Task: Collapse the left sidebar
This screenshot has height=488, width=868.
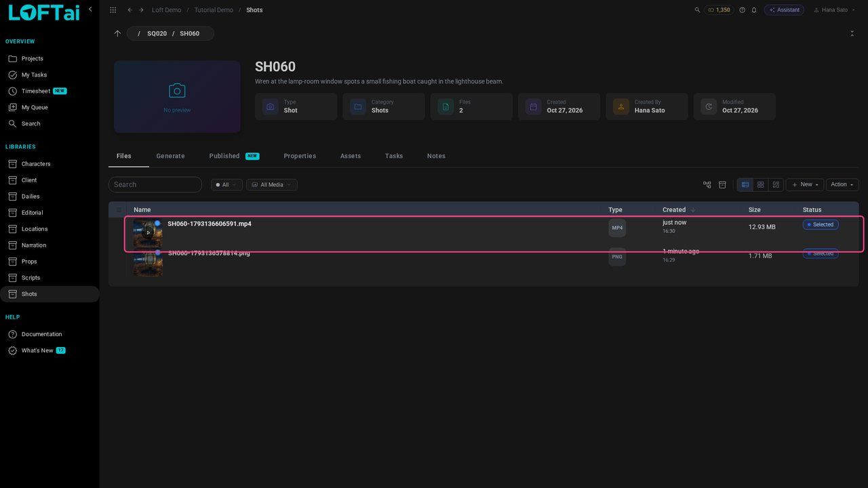Action: pyautogui.click(x=90, y=9)
